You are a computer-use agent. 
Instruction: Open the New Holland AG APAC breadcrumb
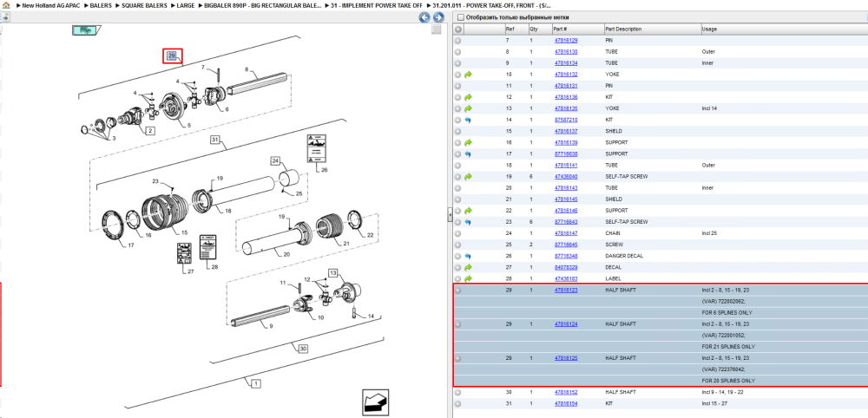coord(51,4)
